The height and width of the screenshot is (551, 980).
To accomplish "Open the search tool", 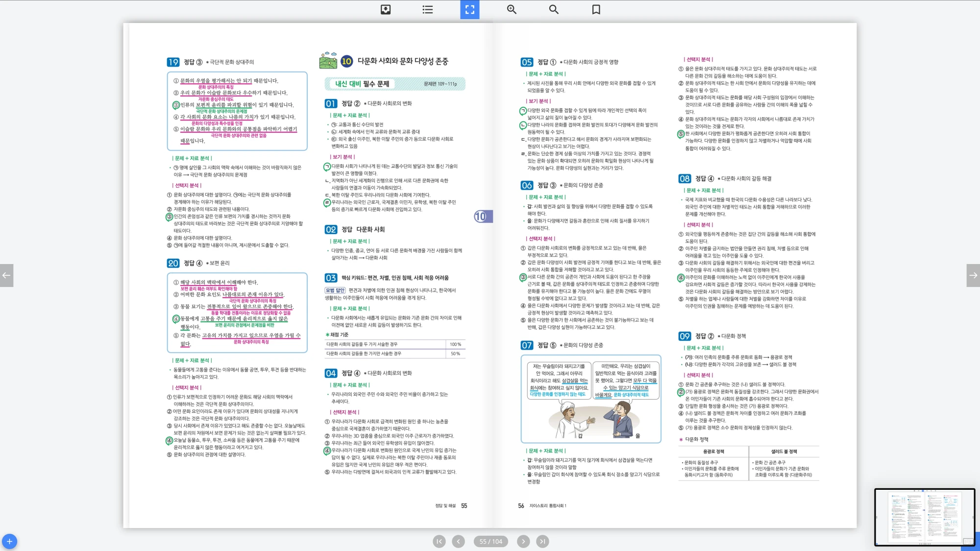I will pos(554,9).
